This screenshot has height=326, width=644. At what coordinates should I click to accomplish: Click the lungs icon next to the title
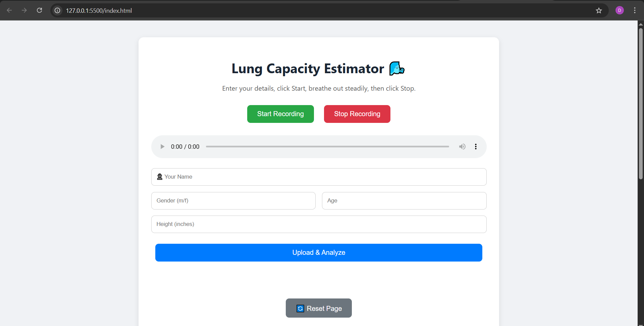(x=396, y=68)
